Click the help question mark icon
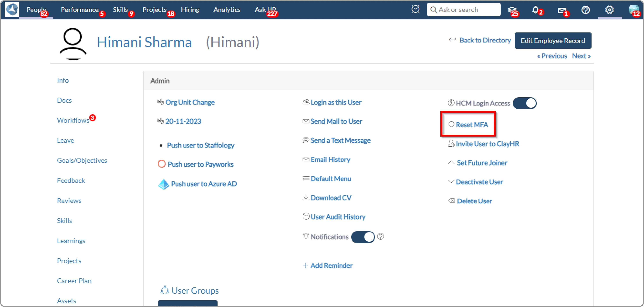The height and width of the screenshot is (307, 644). [x=585, y=10]
